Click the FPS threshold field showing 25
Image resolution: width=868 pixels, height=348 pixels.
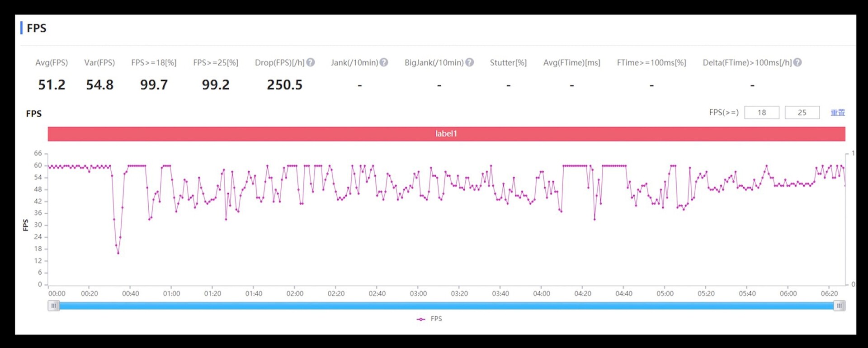point(802,113)
